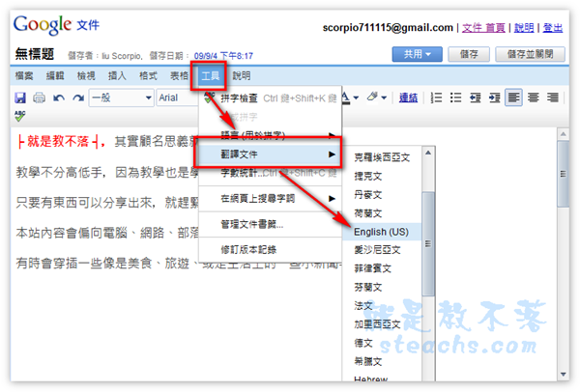Choose 芬蘭文 language
Viewport: 580px width, 392px height.
tap(382, 287)
